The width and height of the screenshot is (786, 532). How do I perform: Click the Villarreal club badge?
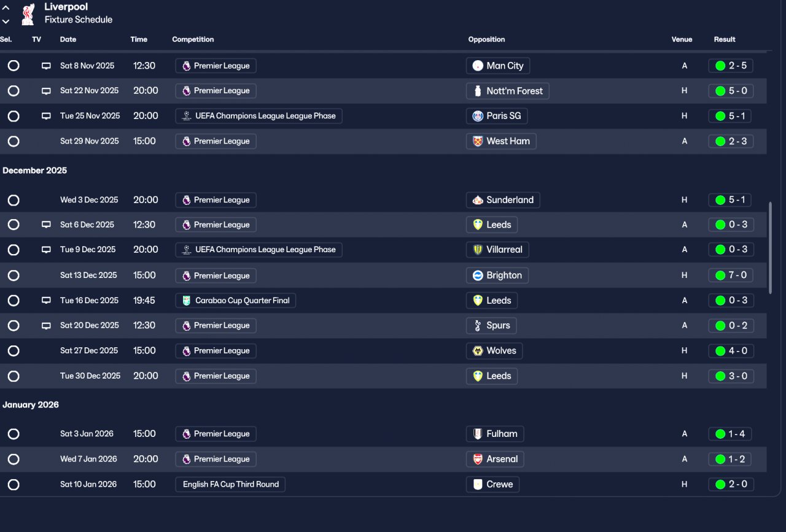point(478,250)
